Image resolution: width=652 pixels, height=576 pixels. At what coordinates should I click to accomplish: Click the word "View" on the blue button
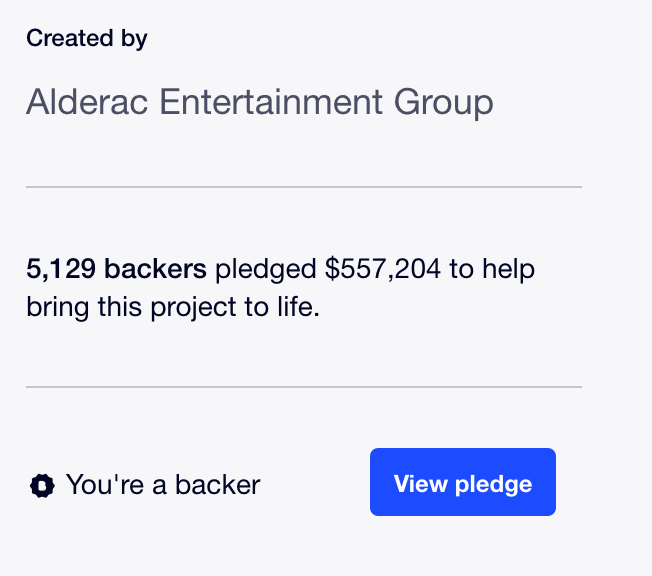pyautogui.click(x=420, y=484)
